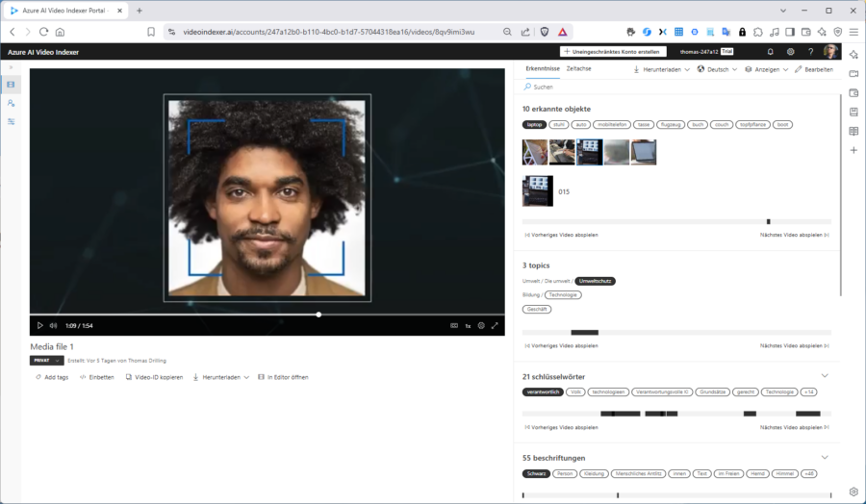Switch to the Erkenntnisse tab

click(542, 69)
